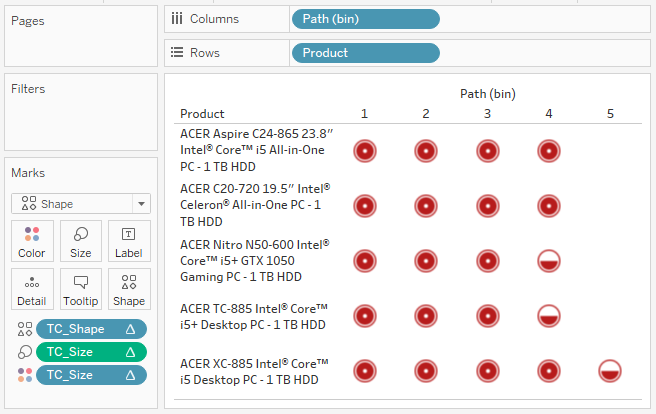Open the Shape mark type dropdown
Viewport: 656px width, 414px height.
click(x=81, y=204)
